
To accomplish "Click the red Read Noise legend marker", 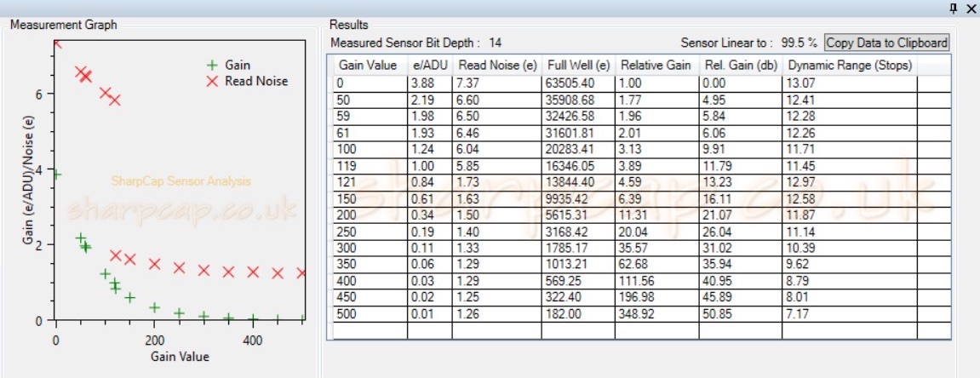I will tap(213, 82).
